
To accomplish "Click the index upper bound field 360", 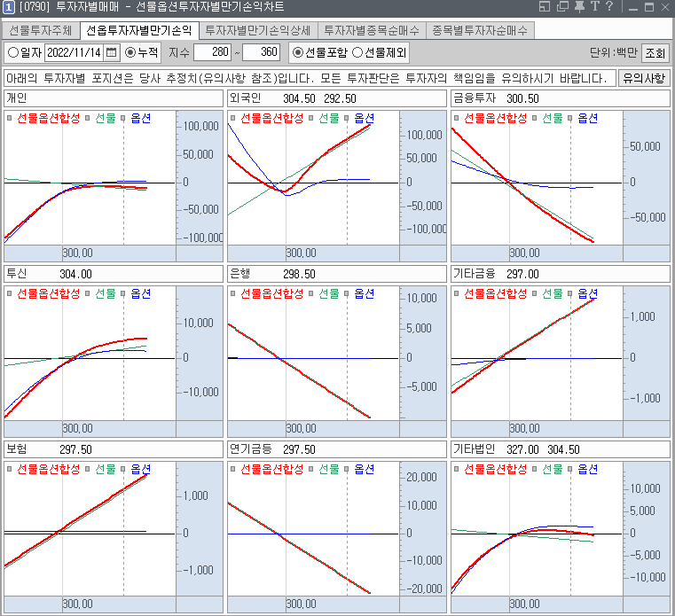I will 262,52.
